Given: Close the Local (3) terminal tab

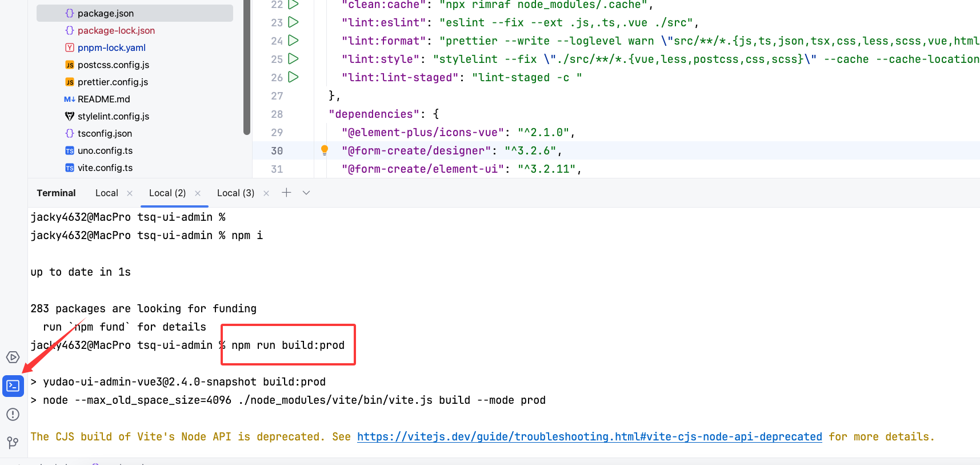Looking at the screenshot, I should [x=266, y=193].
